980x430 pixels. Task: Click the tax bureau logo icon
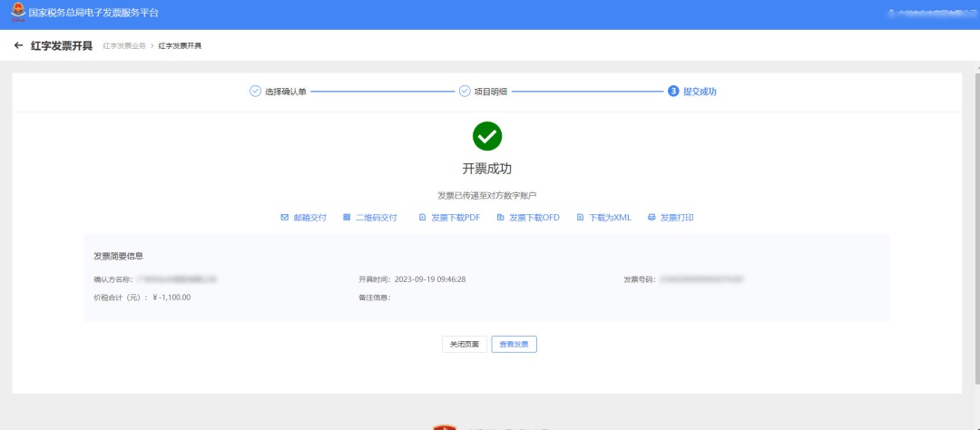[x=19, y=13]
